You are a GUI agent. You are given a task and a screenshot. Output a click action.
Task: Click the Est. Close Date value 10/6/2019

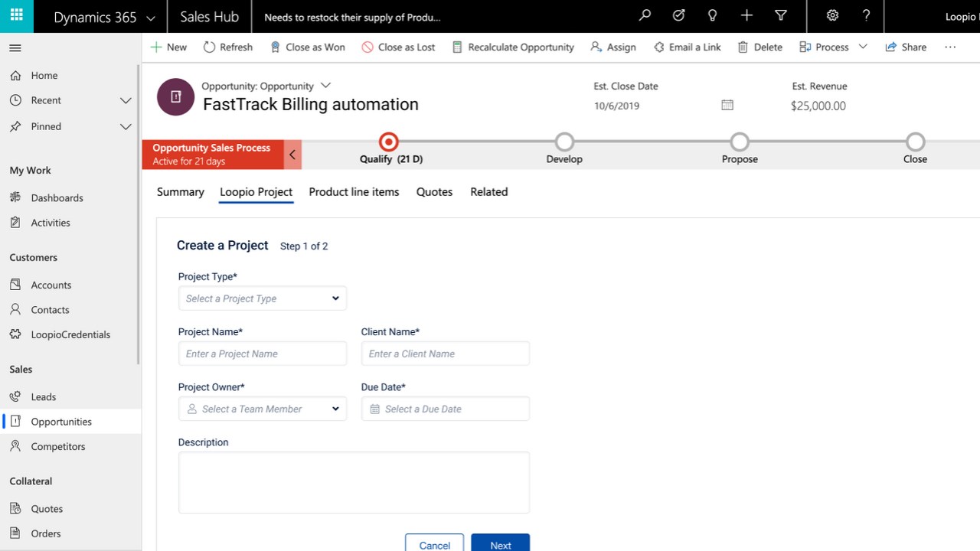(616, 106)
